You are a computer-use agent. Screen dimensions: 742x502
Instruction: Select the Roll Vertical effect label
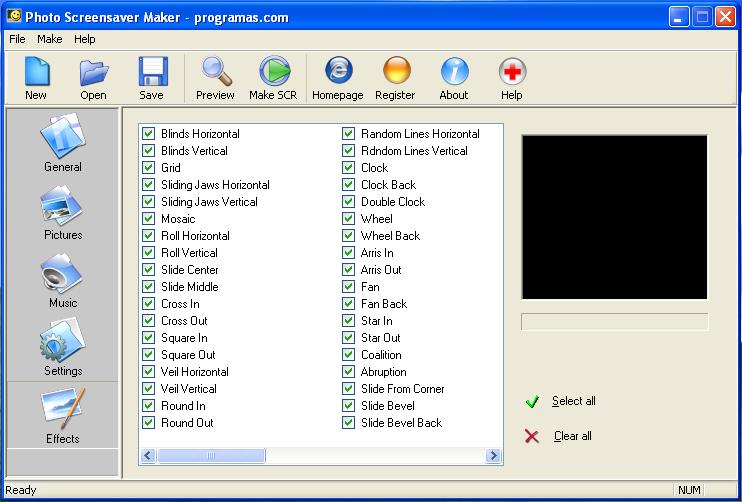[189, 253]
